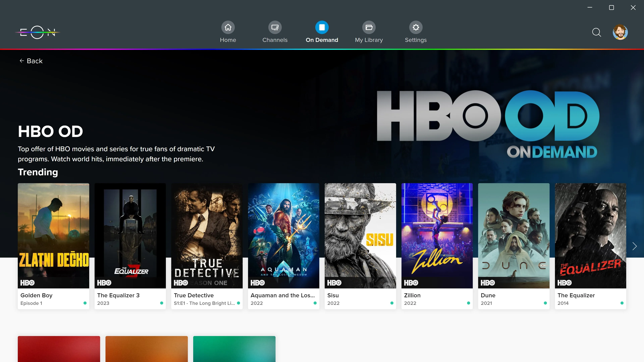Go to the My Library tab label

point(369,40)
